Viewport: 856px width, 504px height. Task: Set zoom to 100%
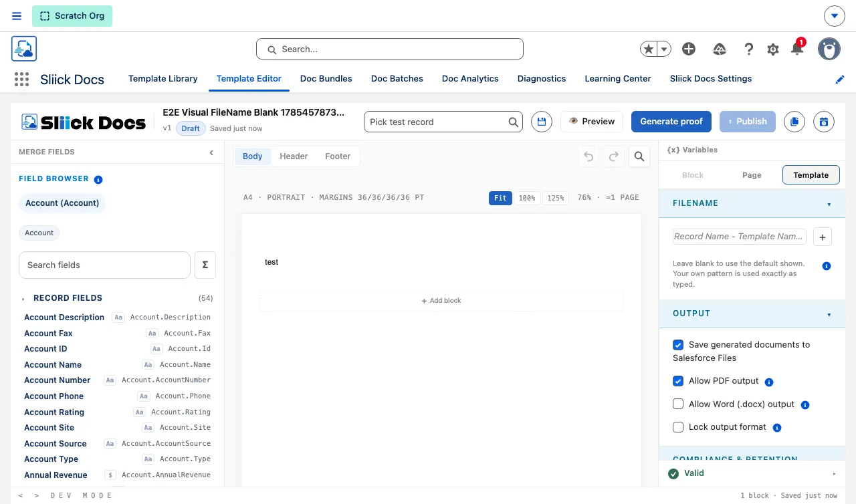[x=527, y=198]
